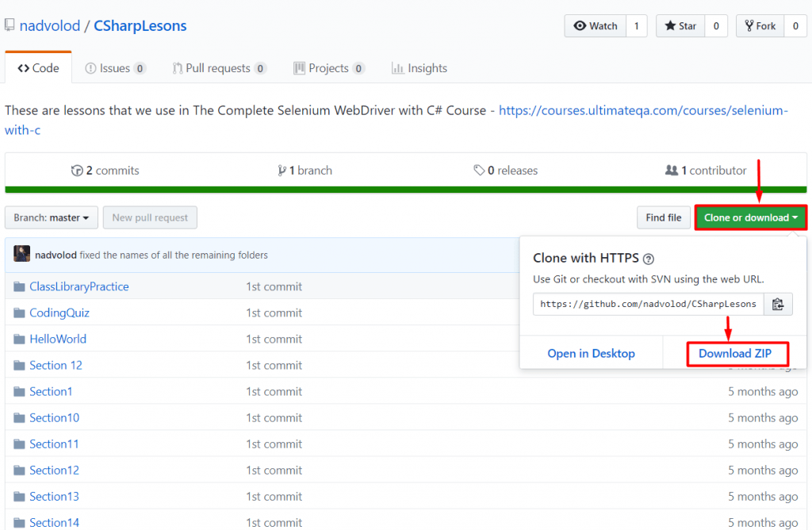This screenshot has width=812, height=530.
Task: Fork the CSharpLesons repository
Action: coord(759,25)
